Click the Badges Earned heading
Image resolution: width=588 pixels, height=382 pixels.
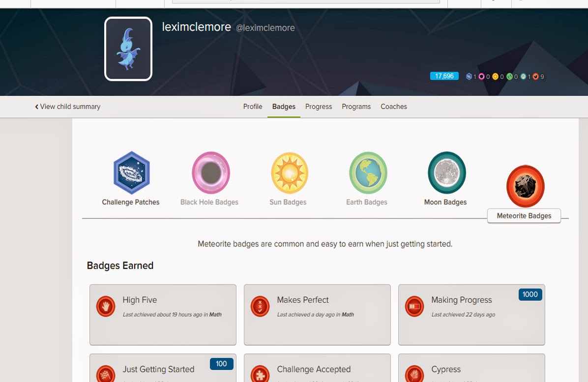(x=120, y=266)
